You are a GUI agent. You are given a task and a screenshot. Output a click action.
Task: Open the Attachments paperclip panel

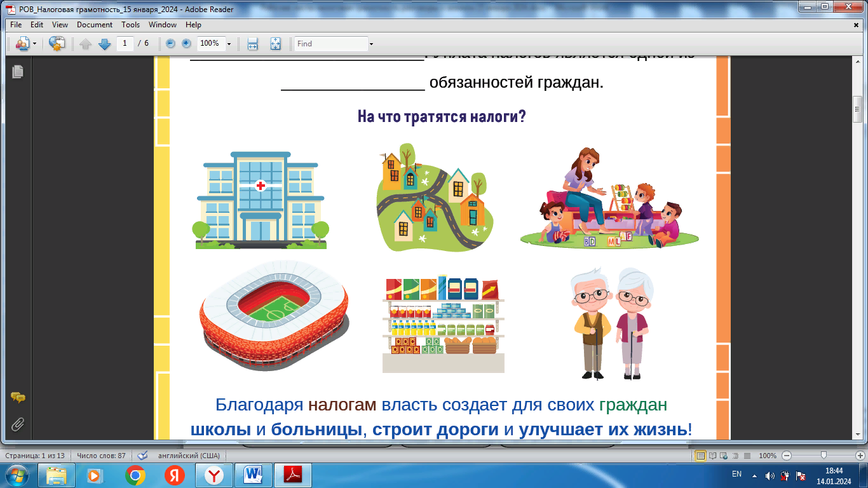pyautogui.click(x=18, y=424)
